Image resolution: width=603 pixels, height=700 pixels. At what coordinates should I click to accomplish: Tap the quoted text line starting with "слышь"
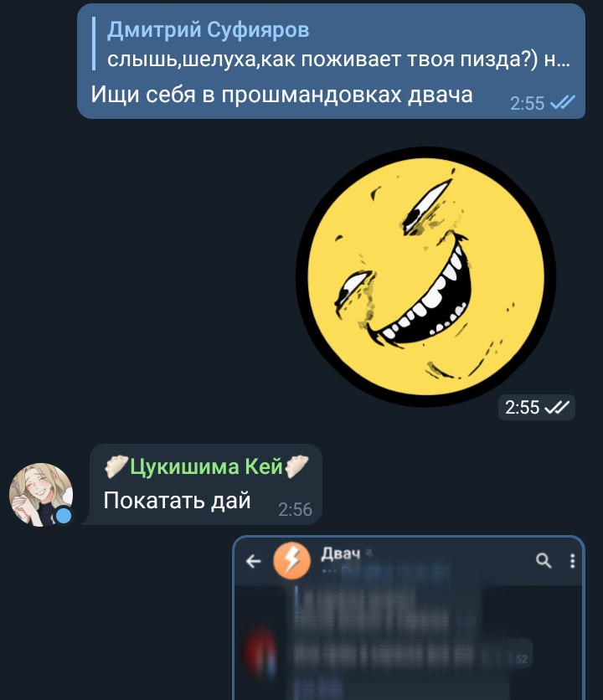point(338,59)
